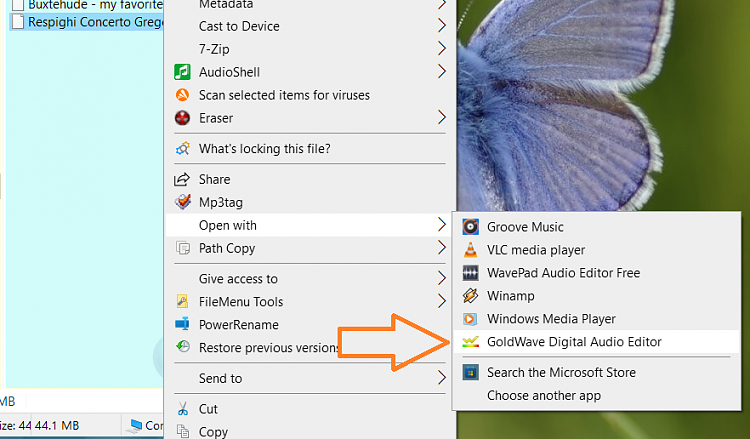Click the VLC media player cone icon
The height and width of the screenshot is (439, 750).
[470, 250]
